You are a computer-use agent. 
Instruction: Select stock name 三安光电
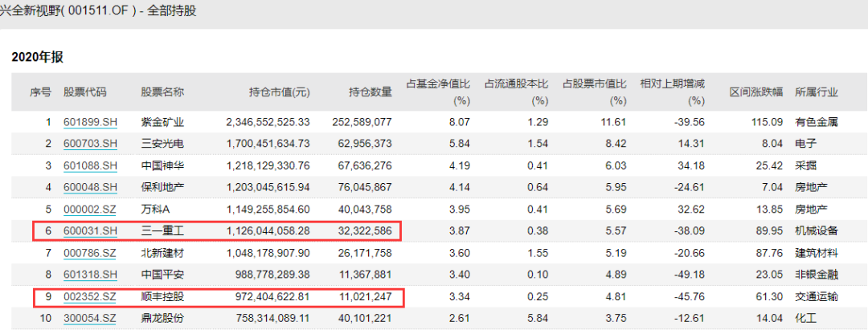pyautogui.click(x=162, y=144)
